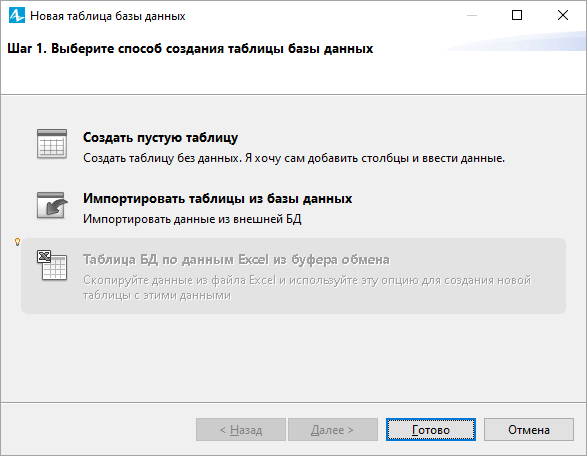
Task: Click the empty table grid icon
Action: (52, 144)
